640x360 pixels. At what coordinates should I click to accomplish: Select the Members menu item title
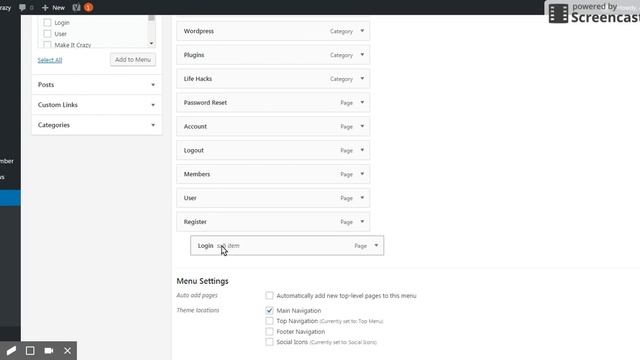click(x=197, y=174)
